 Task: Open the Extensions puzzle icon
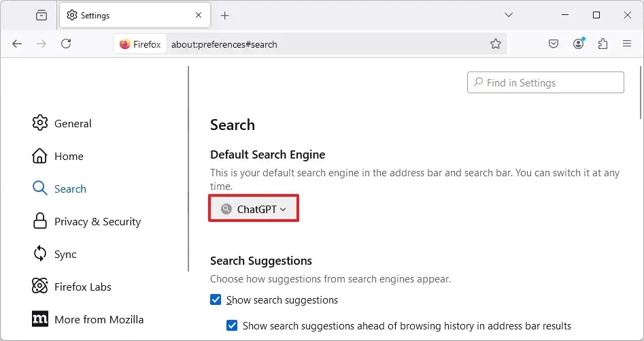click(603, 44)
